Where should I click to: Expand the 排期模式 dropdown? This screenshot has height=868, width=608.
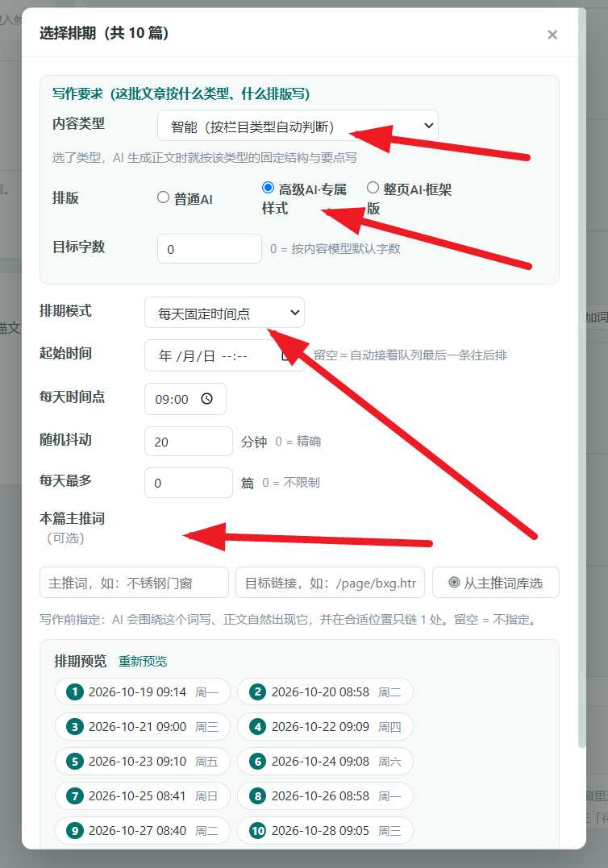click(224, 313)
